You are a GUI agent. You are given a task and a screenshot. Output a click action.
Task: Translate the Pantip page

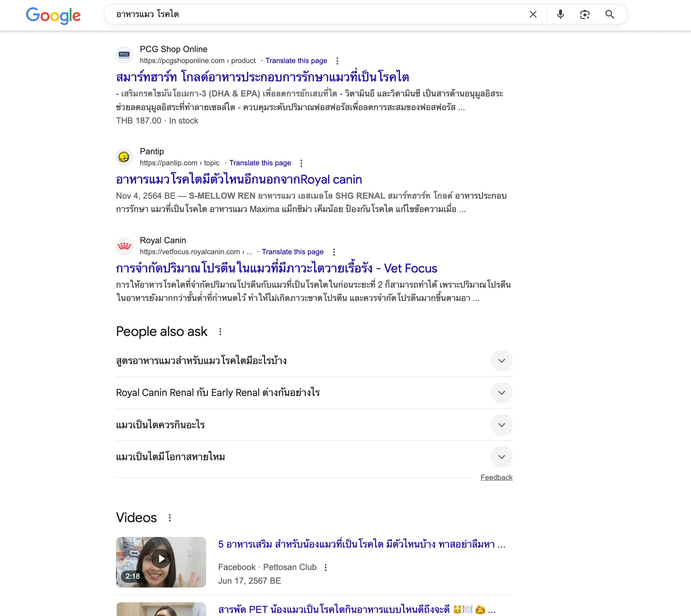[260, 163]
